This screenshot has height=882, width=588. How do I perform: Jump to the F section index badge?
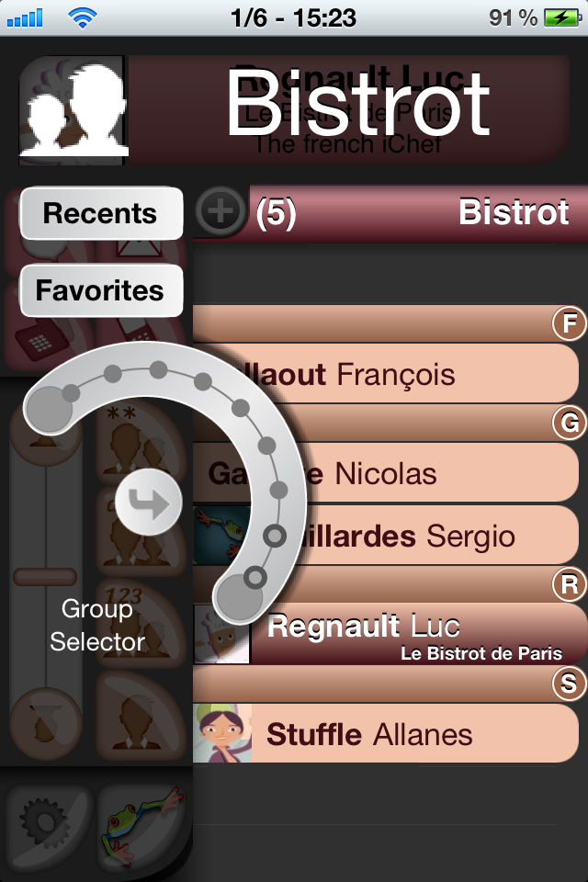pos(570,323)
